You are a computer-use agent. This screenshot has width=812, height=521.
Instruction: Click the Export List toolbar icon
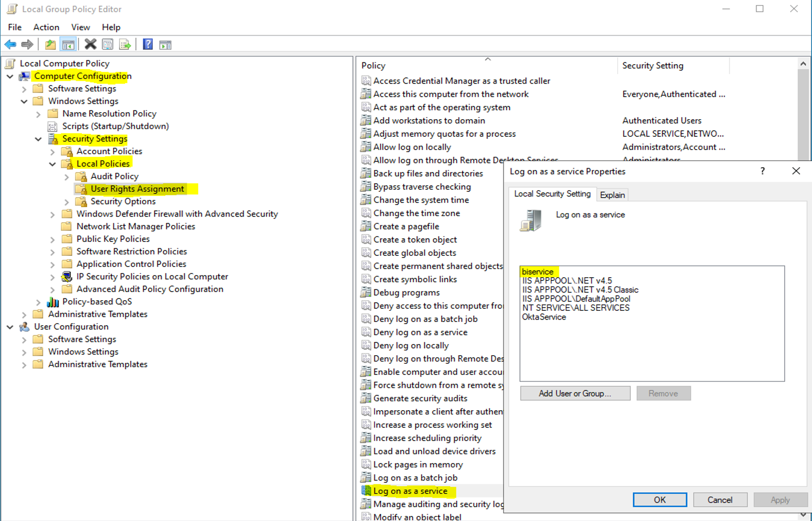pyautogui.click(x=125, y=45)
